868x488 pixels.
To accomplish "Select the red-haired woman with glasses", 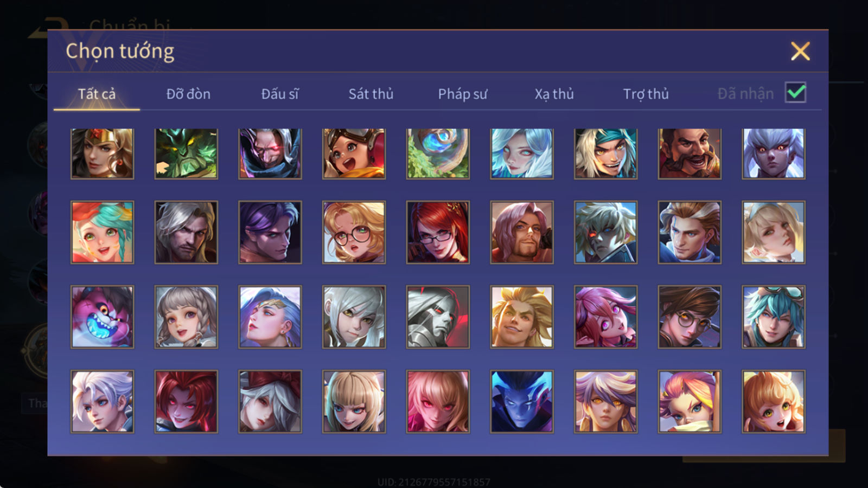I will pyautogui.click(x=438, y=233).
